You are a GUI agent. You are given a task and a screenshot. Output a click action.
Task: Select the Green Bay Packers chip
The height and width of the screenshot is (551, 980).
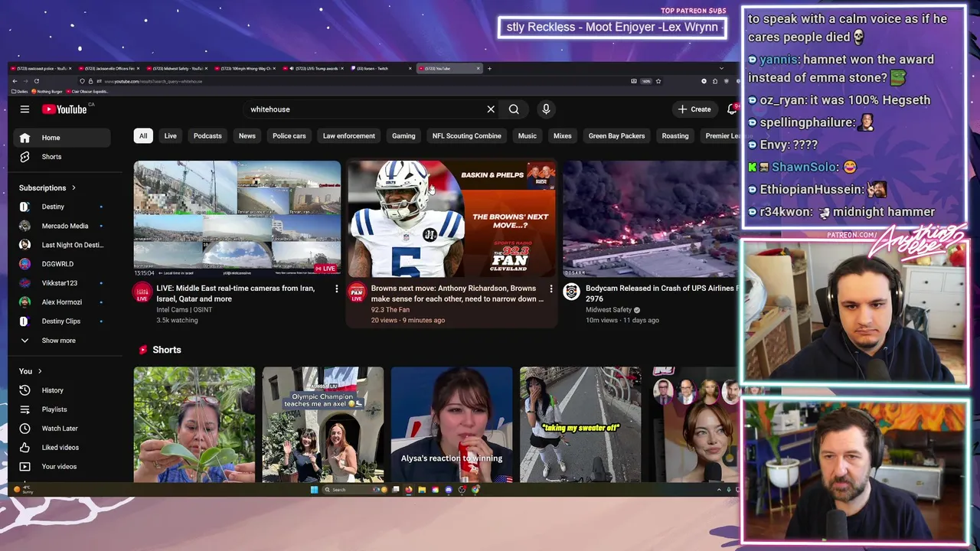coord(616,135)
